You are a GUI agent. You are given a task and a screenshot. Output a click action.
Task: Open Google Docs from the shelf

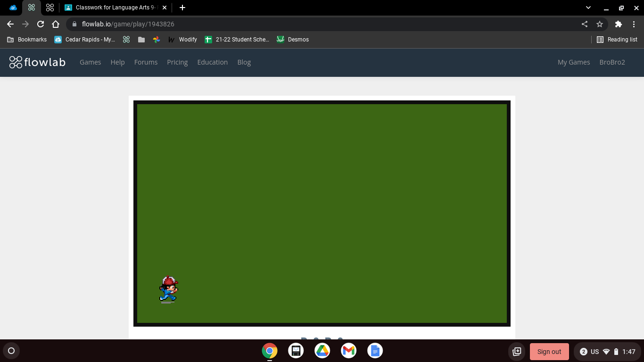[x=375, y=351]
